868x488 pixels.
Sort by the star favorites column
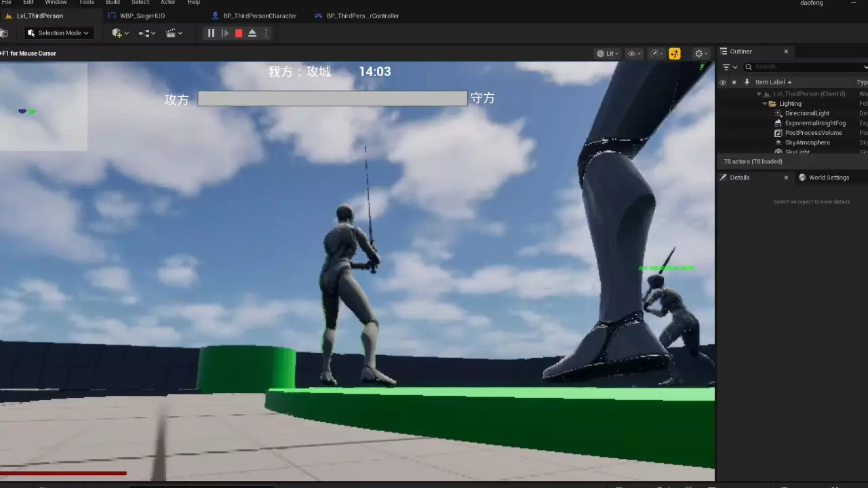tap(734, 82)
